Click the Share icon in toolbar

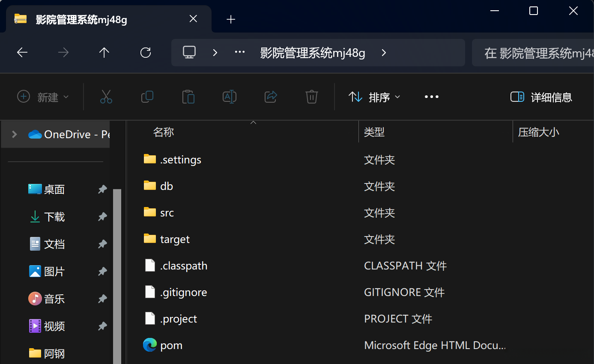point(271,97)
